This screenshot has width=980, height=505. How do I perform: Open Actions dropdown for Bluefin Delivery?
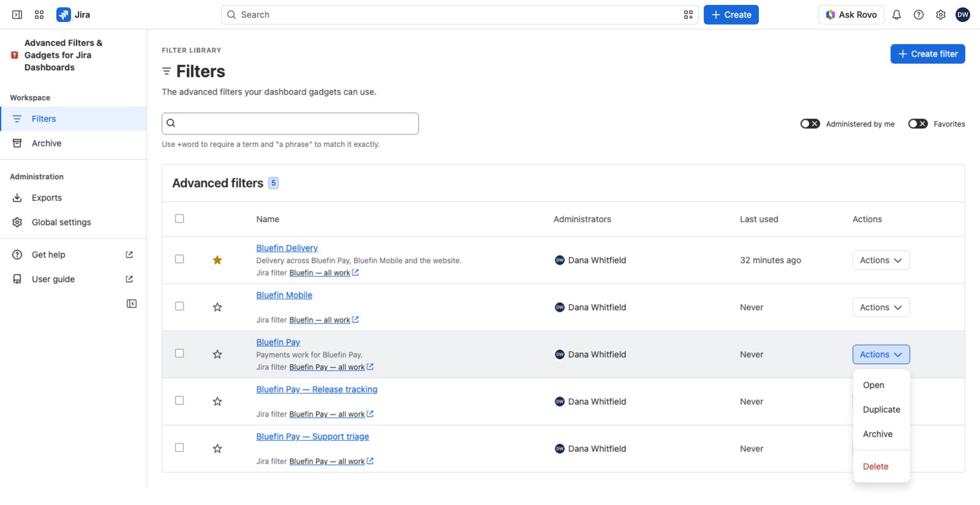point(881,260)
